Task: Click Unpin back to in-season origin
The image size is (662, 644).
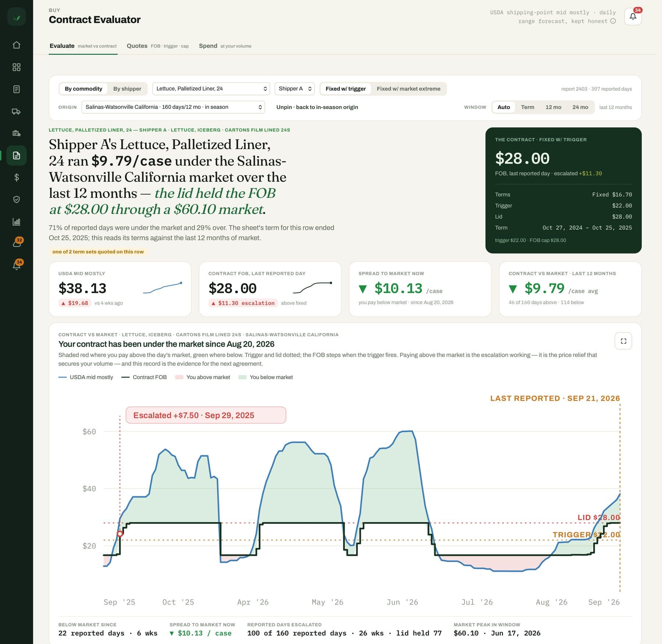Action: [317, 107]
